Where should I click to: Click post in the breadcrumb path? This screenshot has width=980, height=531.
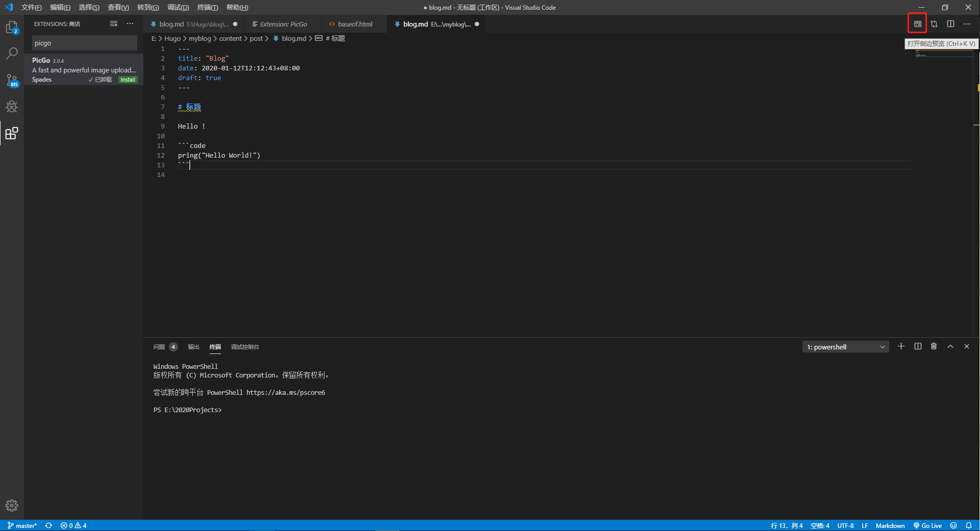256,38
